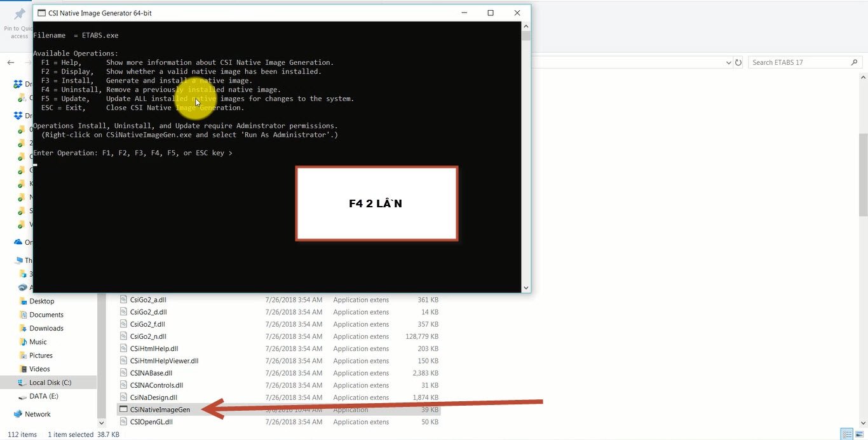
Task: Select the Videos folder in sidebar
Action: (39, 369)
